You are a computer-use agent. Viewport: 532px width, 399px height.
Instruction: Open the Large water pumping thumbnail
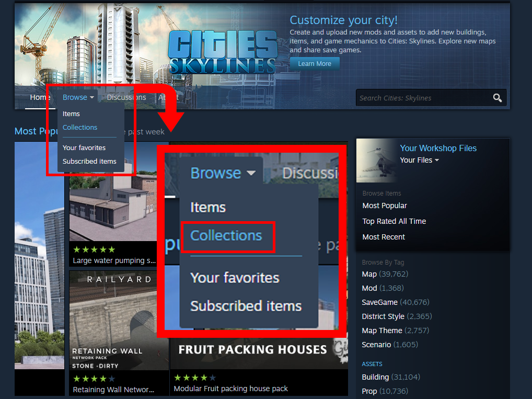pos(113,204)
